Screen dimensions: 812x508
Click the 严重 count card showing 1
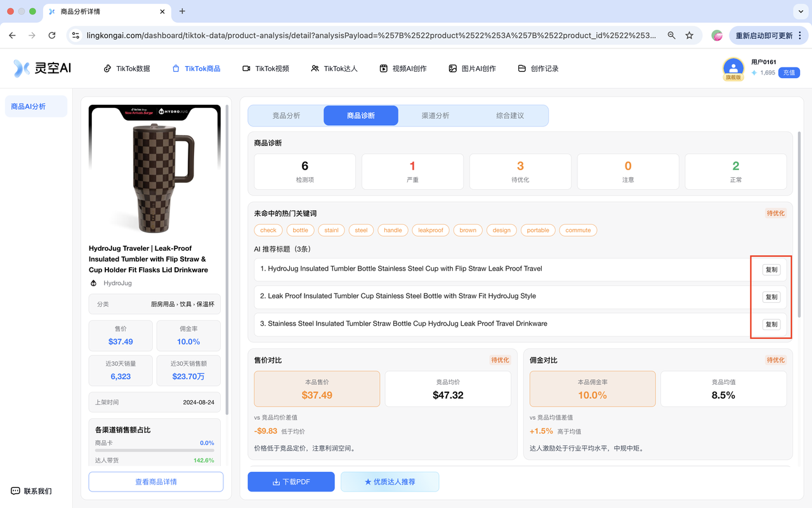pyautogui.click(x=412, y=171)
